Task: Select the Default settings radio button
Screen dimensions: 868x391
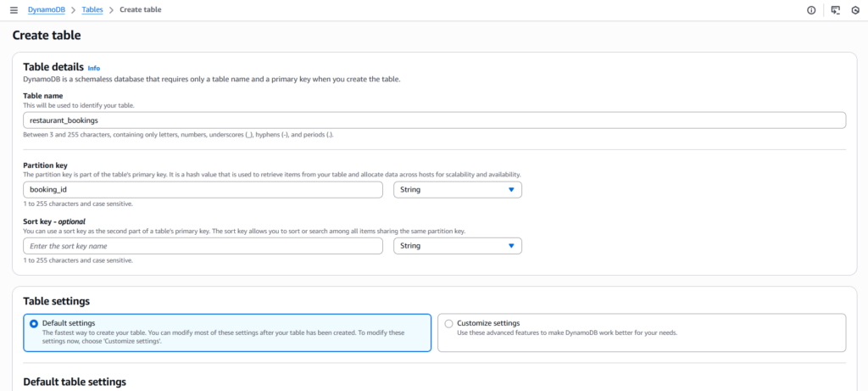Action: (34, 323)
